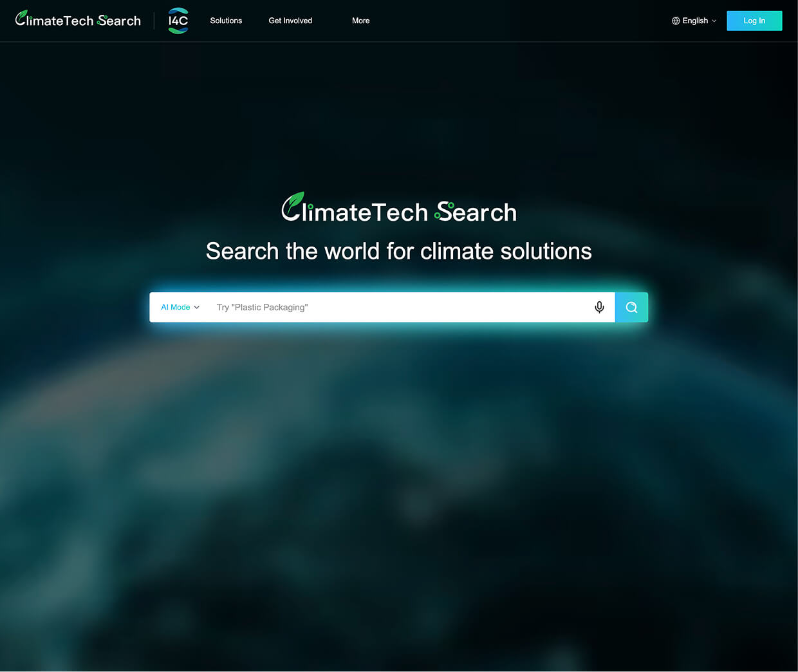Open the I4C logo link
Screen dimensions: 798x672
coord(178,21)
